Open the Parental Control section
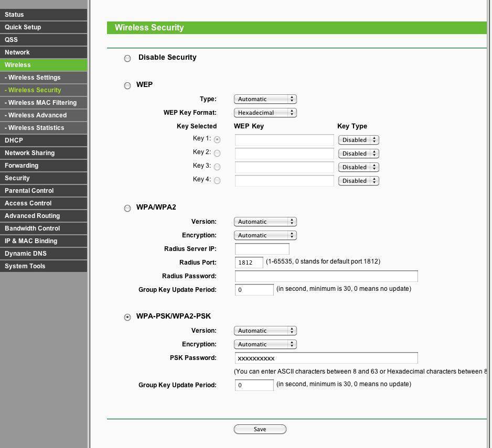 point(44,191)
